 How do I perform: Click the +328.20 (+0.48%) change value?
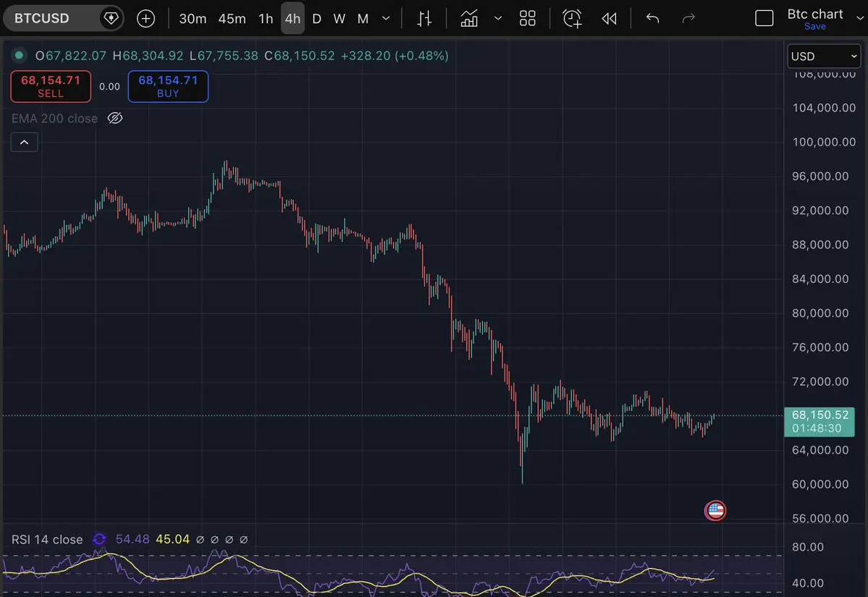395,56
